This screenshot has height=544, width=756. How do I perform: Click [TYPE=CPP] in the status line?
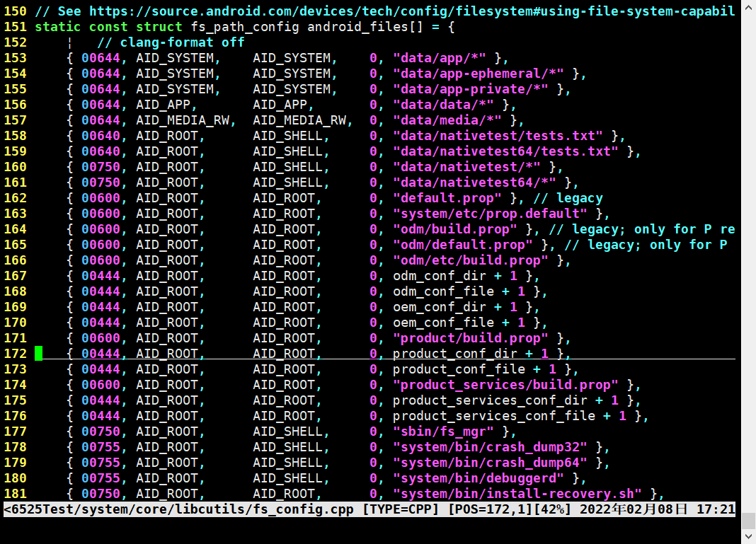coord(401,509)
